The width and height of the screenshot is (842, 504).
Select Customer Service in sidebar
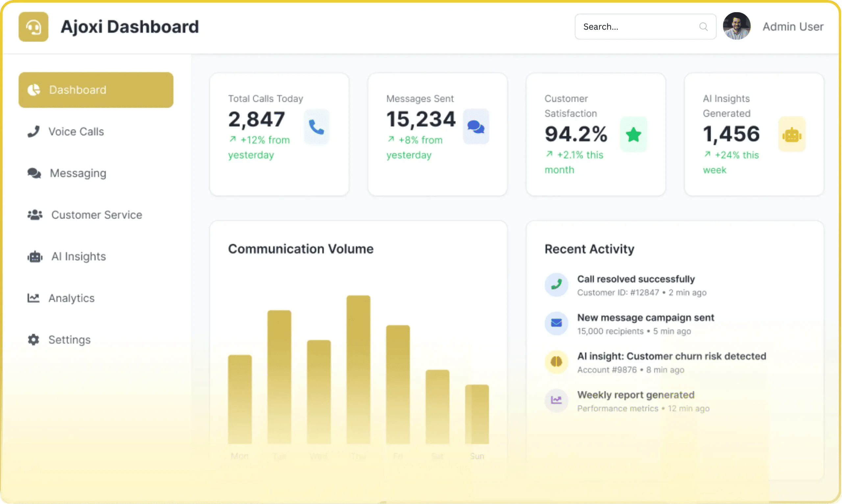pyautogui.click(x=96, y=215)
